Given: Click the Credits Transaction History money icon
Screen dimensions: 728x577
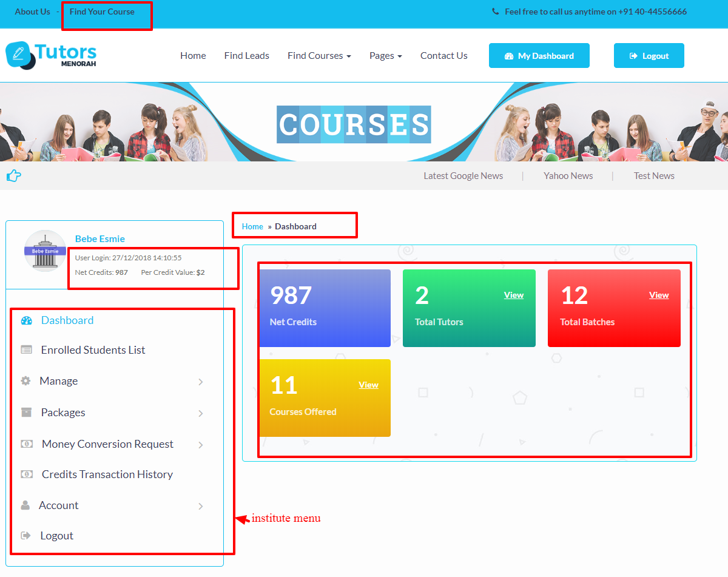Looking at the screenshot, I should [x=27, y=474].
